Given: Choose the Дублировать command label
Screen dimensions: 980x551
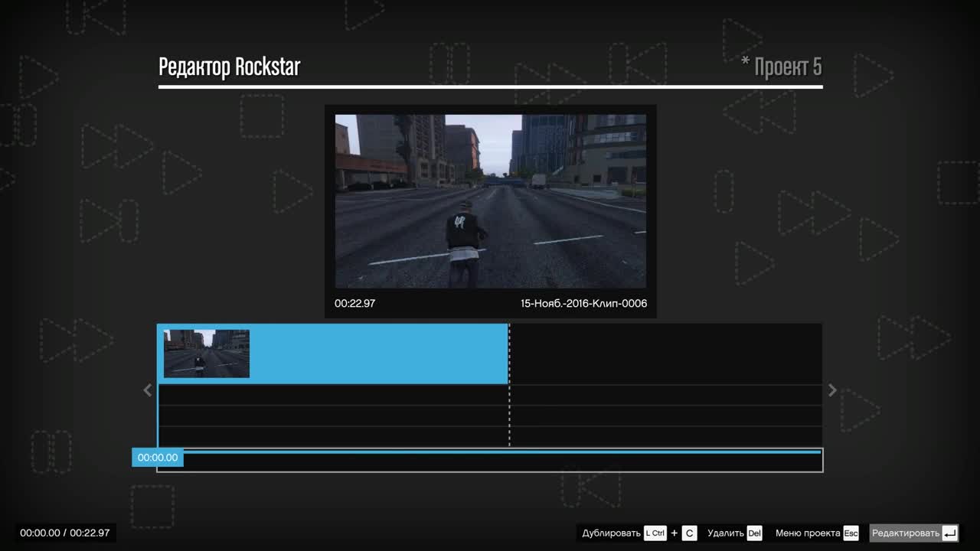Looking at the screenshot, I should 611,533.
